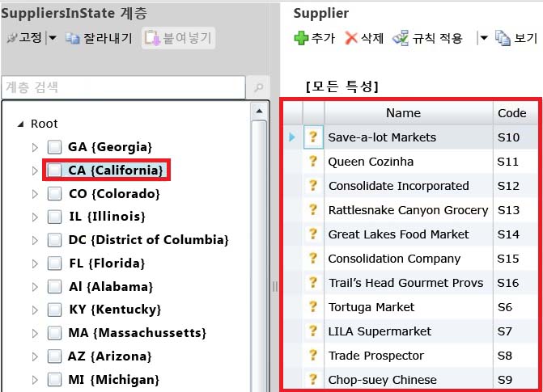Screen dimensions: 543x392
Task: Click the status icon for Trail's Head Gourmet Provs
Action: click(x=313, y=282)
